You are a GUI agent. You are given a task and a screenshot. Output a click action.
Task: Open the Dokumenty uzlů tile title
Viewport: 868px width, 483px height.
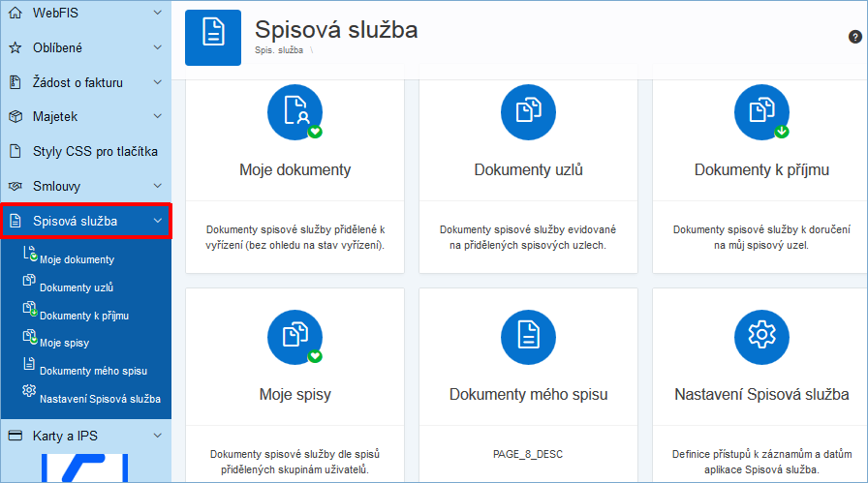pos(529,169)
